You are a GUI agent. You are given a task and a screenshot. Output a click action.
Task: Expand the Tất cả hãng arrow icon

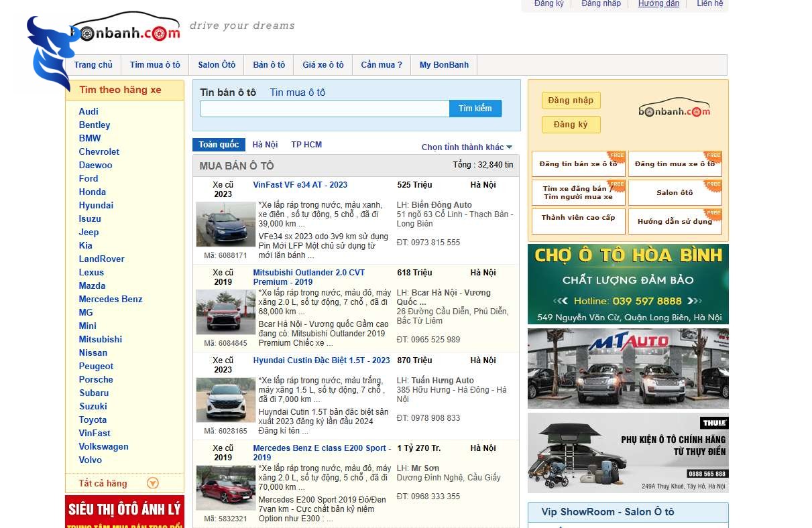point(153,483)
